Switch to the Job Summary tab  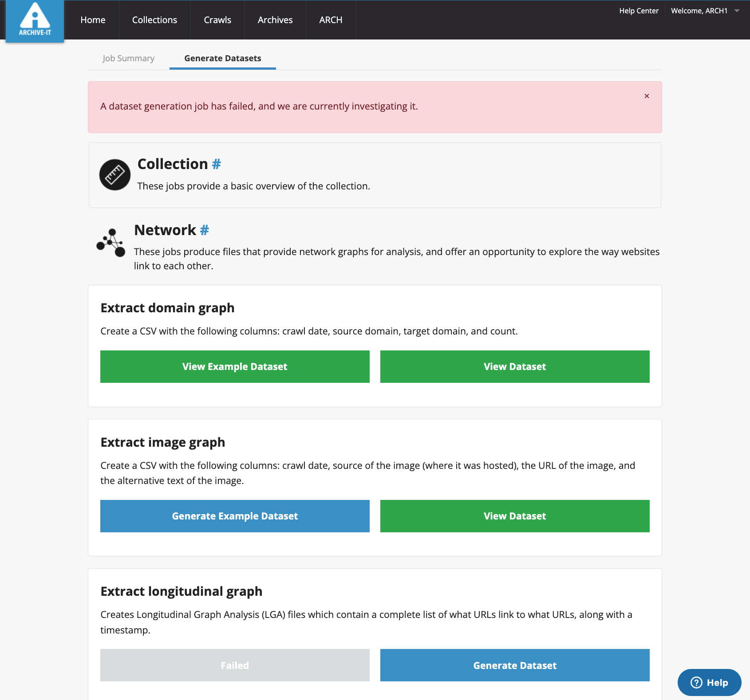[x=128, y=58]
